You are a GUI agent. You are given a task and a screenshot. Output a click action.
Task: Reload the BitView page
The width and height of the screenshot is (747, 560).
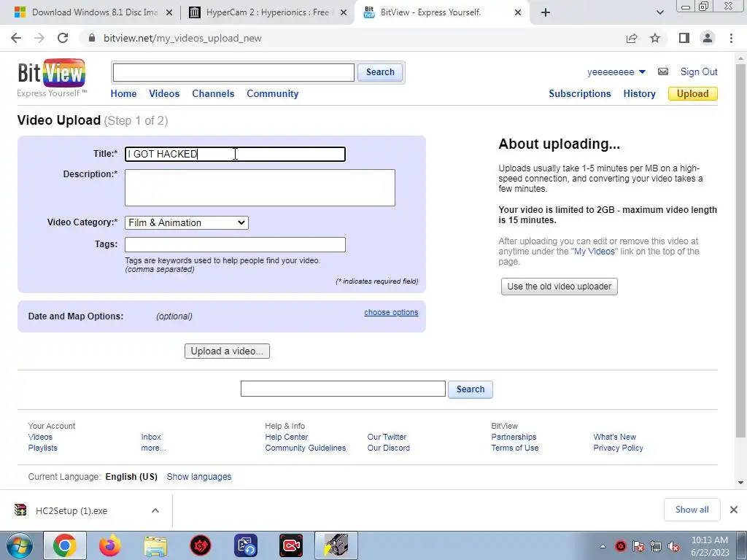pyautogui.click(x=63, y=38)
